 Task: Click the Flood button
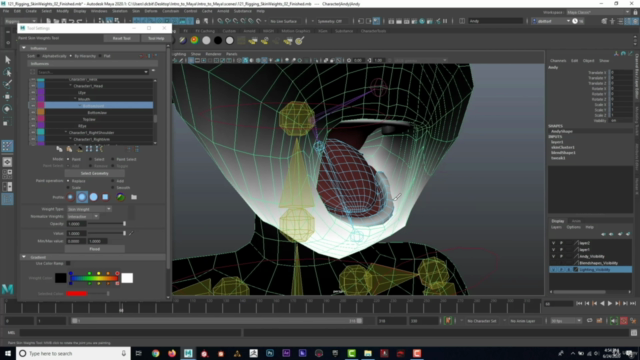tap(94, 249)
